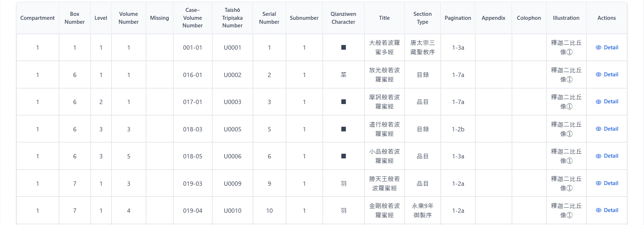Viewport: 644px width, 225px height.
Task: Click the eye icon for U0002 row
Action: tap(598, 75)
